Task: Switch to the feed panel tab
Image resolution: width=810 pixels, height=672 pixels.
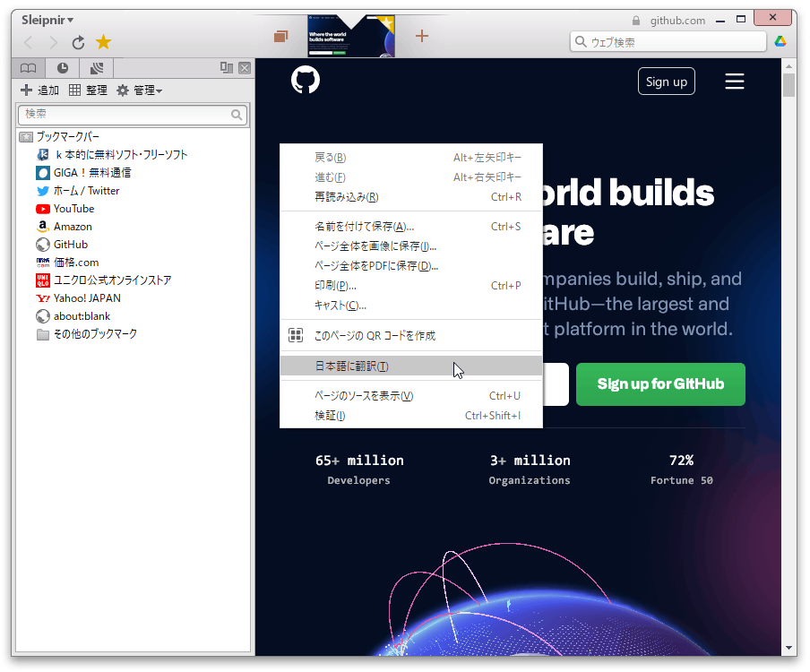Action: pyautogui.click(x=96, y=68)
